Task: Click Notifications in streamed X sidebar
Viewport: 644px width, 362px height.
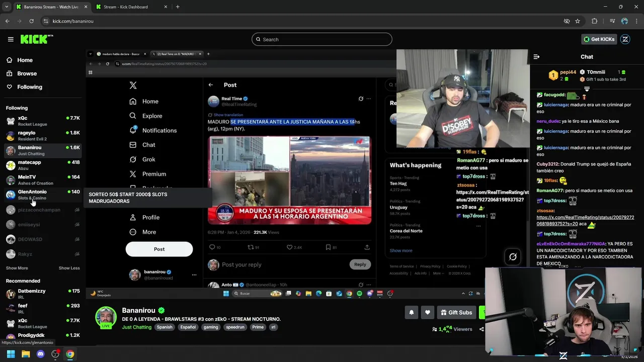Action: (153, 130)
